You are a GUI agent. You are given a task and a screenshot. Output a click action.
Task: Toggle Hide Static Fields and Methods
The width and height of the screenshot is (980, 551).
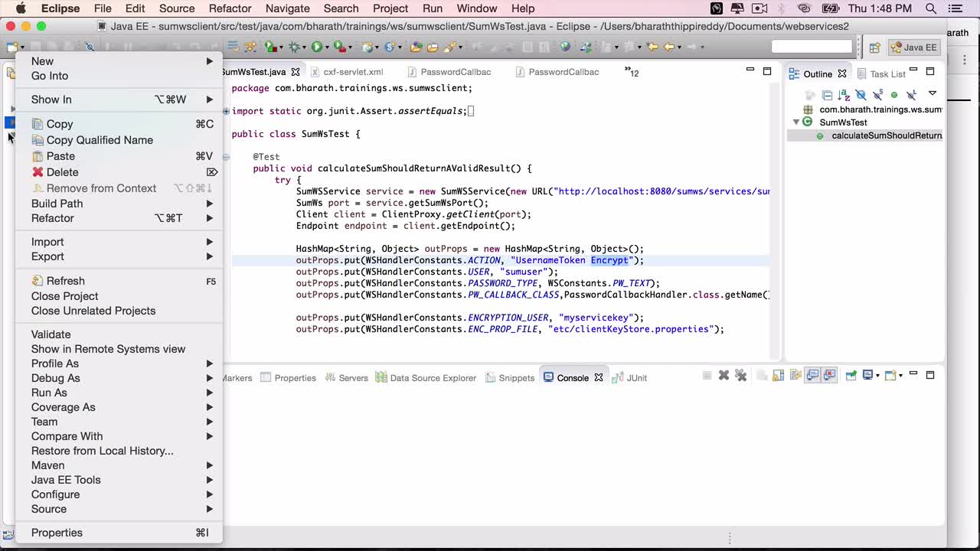(x=877, y=95)
